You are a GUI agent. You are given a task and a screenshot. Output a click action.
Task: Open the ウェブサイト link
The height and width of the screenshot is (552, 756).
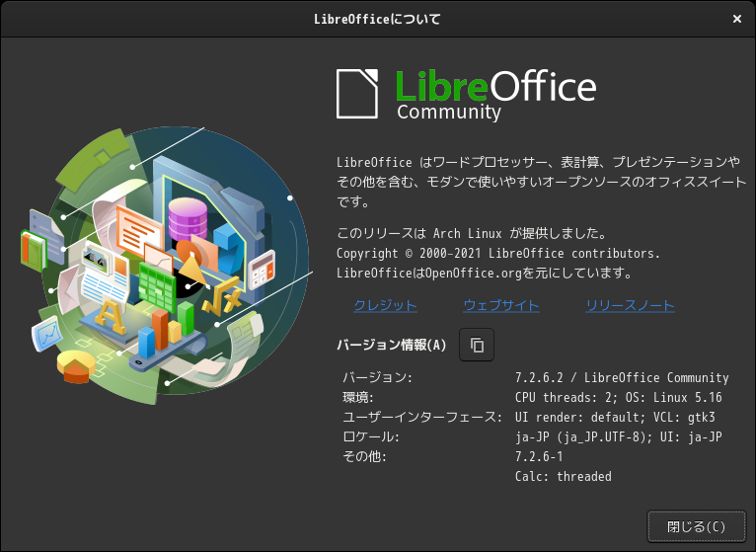point(501,305)
